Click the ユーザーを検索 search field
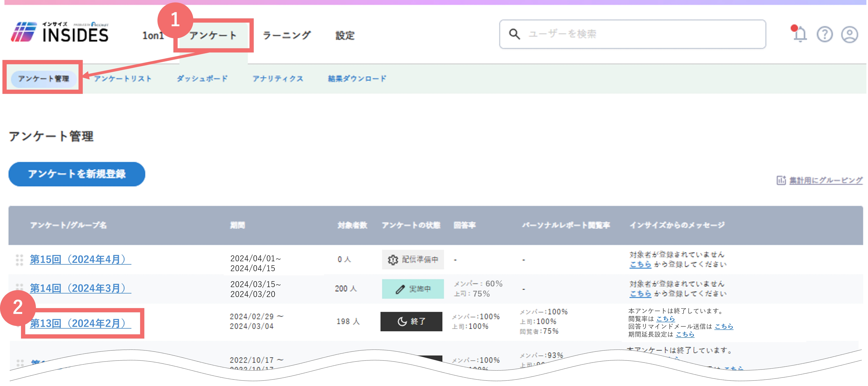Viewport: 868px width, 386px height. click(x=632, y=34)
